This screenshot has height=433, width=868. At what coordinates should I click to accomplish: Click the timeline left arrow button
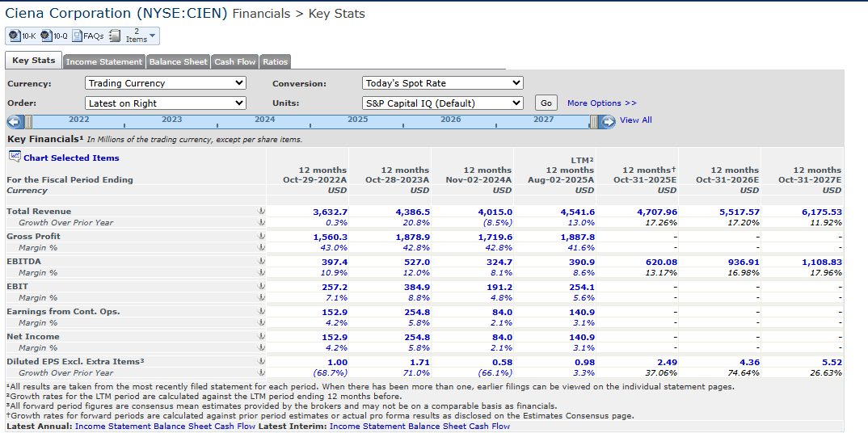(x=14, y=122)
